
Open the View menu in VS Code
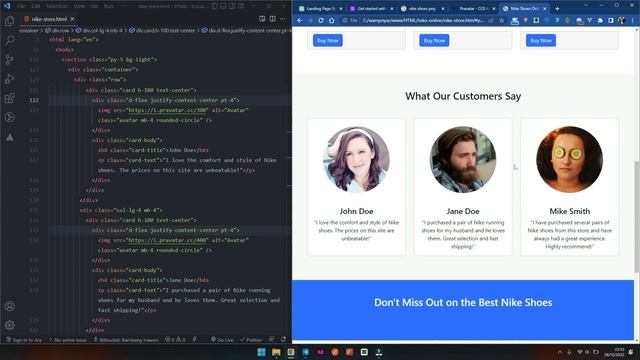click(79, 6)
